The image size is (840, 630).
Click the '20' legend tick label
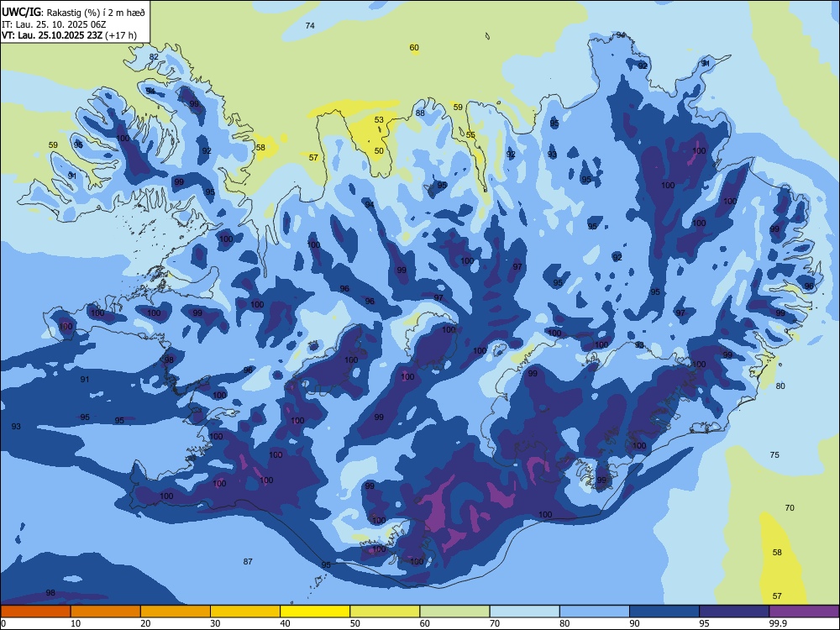coord(145,623)
